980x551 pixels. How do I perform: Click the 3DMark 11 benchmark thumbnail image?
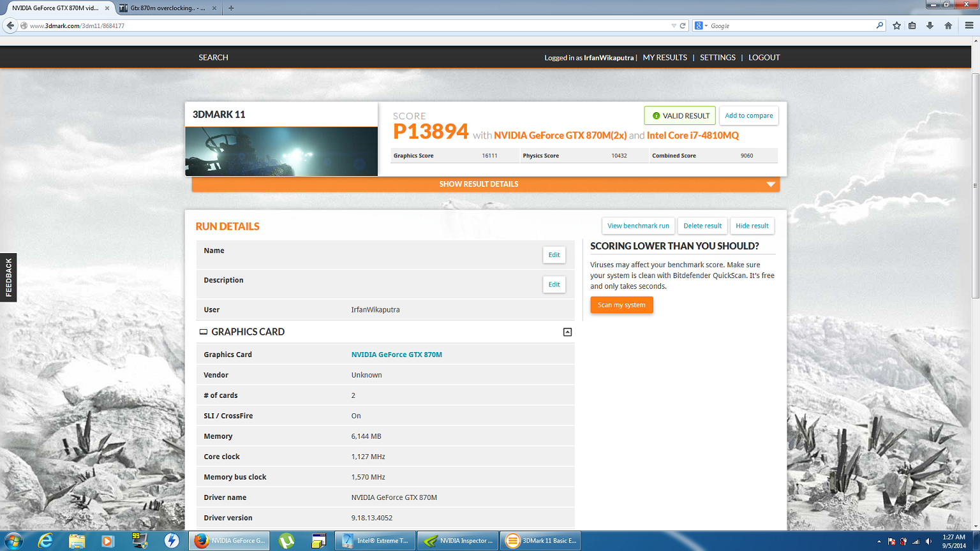pos(281,151)
